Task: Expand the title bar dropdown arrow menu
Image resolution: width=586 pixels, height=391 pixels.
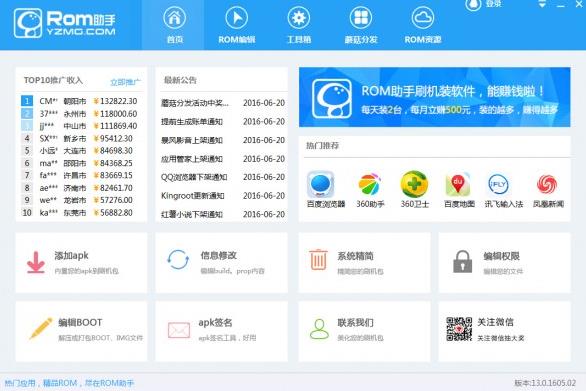Action: coord(542,4)
